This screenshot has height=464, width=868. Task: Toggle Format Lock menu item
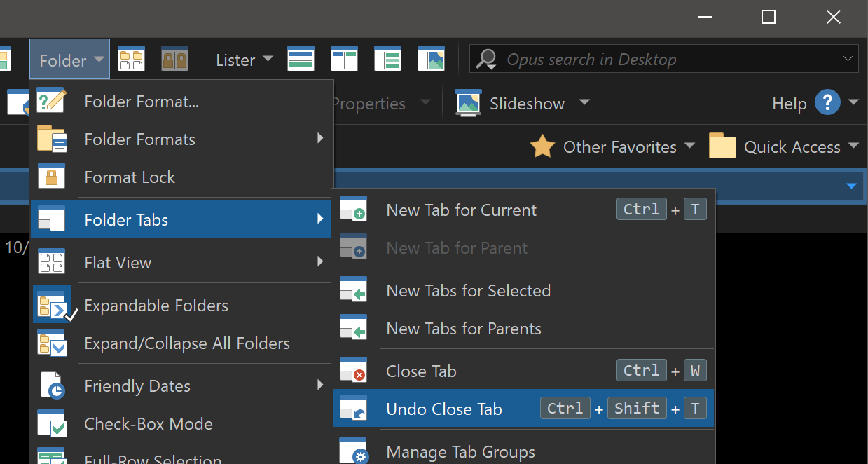(x=181, y=177)
